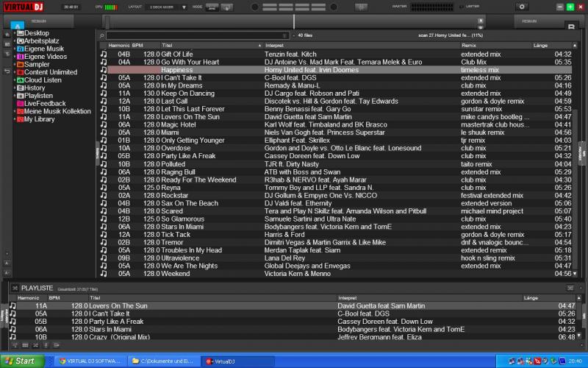Viewport: 588px width, 368px height.
Task: Toggle the playlist panel close icon at right
Action: (570, 288)
